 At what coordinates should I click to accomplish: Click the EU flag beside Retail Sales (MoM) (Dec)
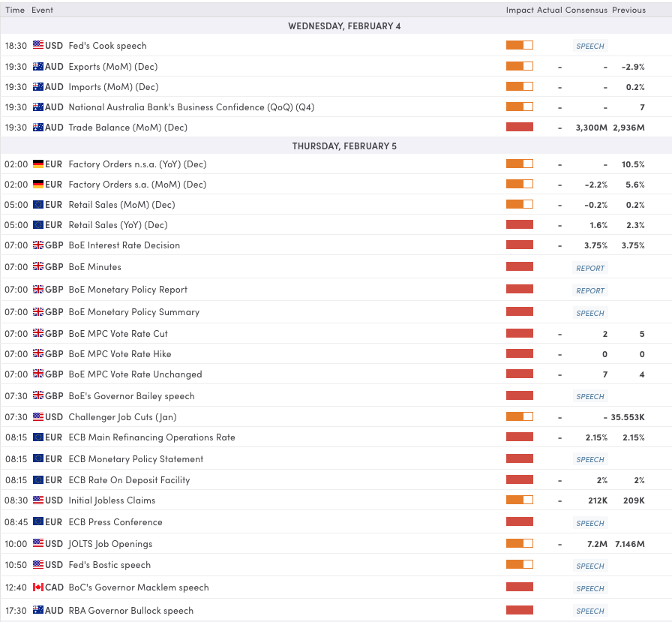tap(38, 205)
